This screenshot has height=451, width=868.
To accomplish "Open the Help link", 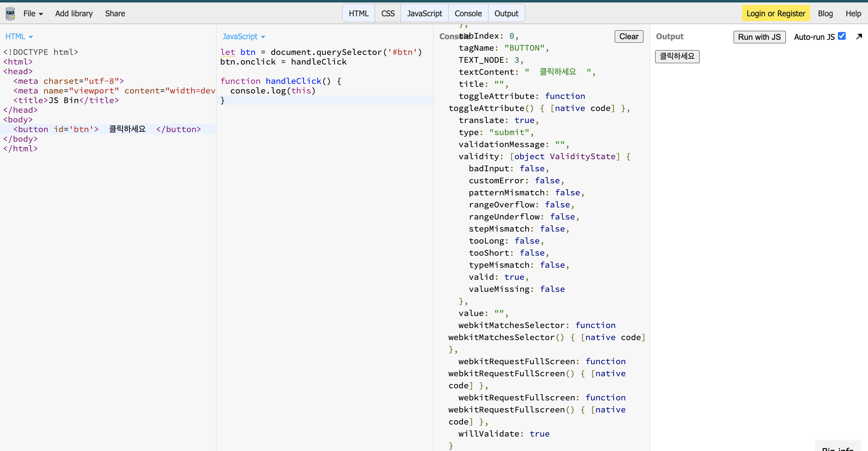I will click(x=853, y=14).
